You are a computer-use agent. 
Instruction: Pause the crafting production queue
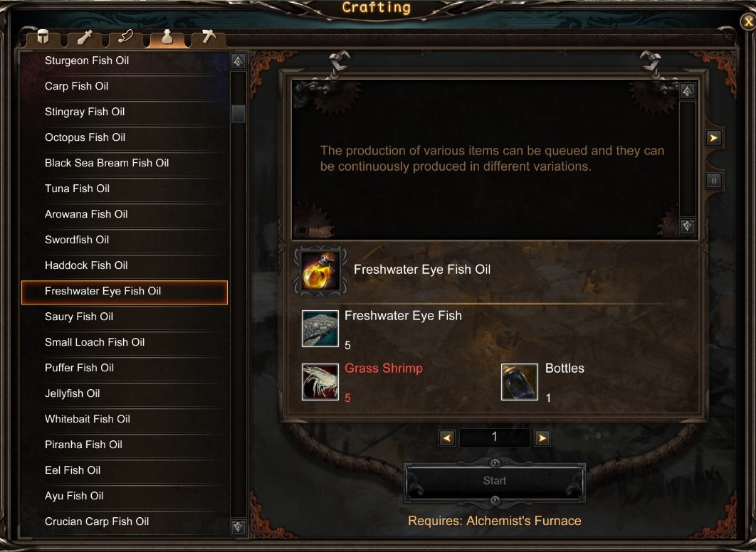click(x=713, y=181)
